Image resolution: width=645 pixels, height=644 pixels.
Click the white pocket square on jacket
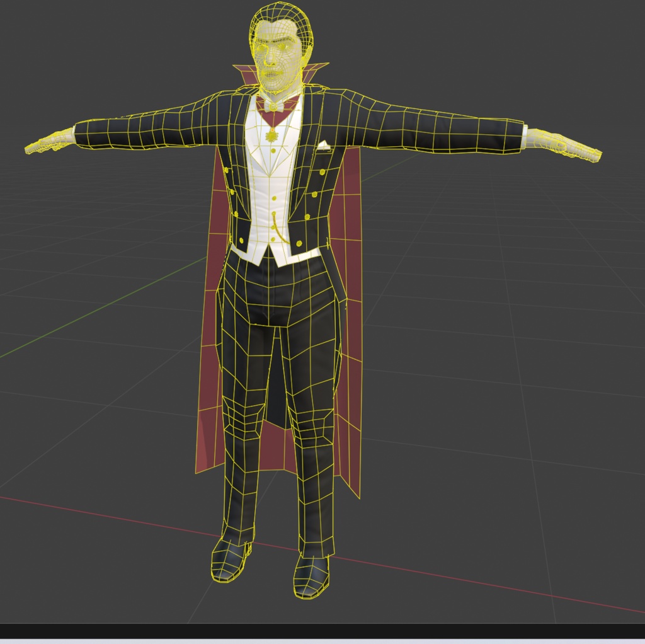pos(323,145)
